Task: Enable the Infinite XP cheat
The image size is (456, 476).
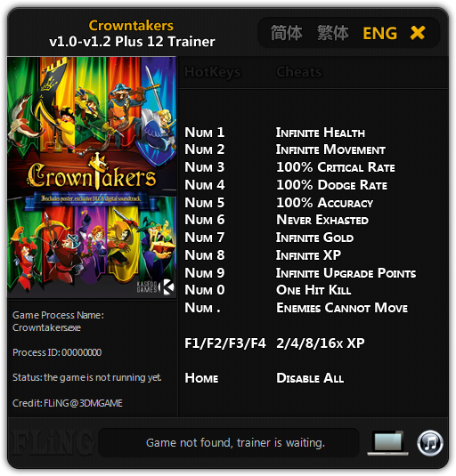Action: pyautogui.click(x=308, y=255)
